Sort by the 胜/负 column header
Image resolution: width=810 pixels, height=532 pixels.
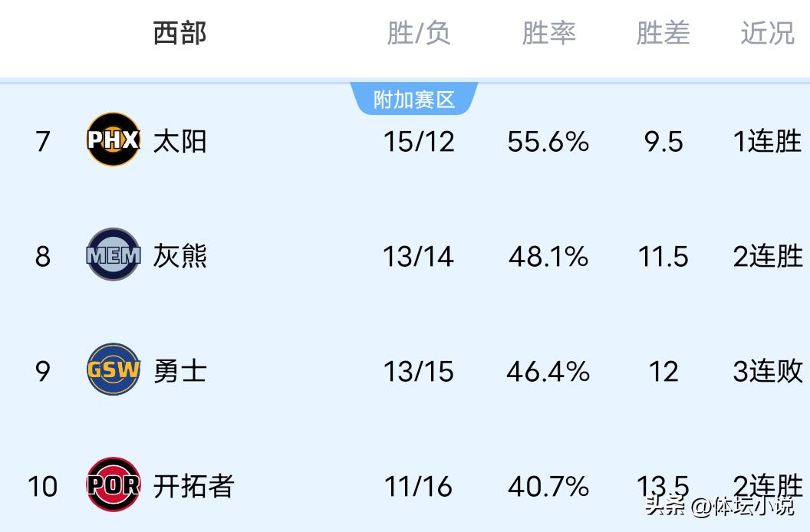click(418, 34)
